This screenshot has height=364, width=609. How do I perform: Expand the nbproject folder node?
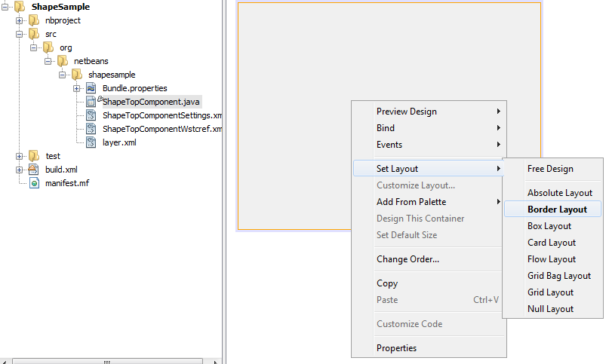click(20, 20)
